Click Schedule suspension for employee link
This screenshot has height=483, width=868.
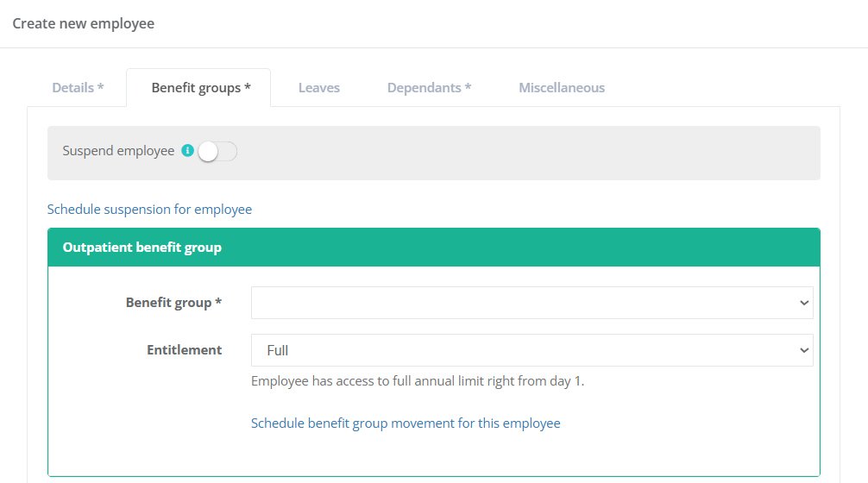[x=149, y=210]
